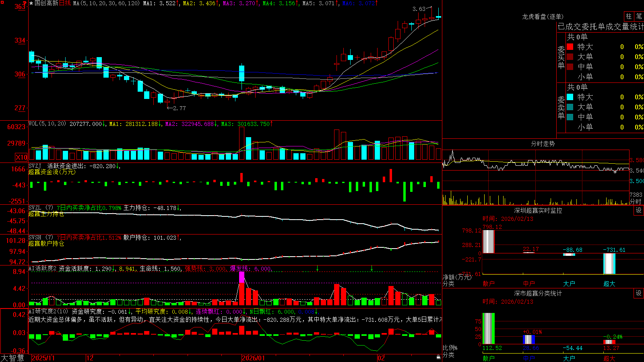Select the AI活跃度2 indicator label
The image size is (644, 362).
coord(42,268)
